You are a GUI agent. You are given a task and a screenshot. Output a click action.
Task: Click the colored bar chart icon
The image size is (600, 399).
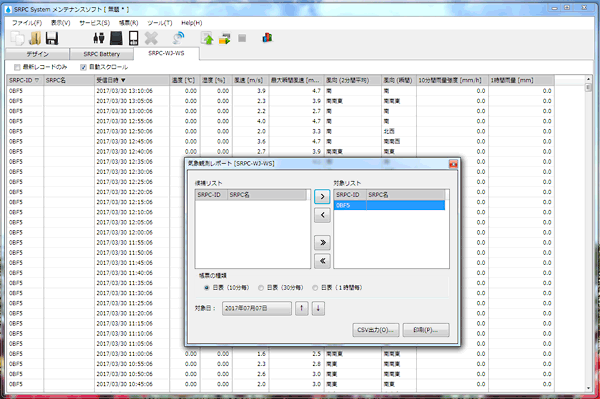[267, 38]
